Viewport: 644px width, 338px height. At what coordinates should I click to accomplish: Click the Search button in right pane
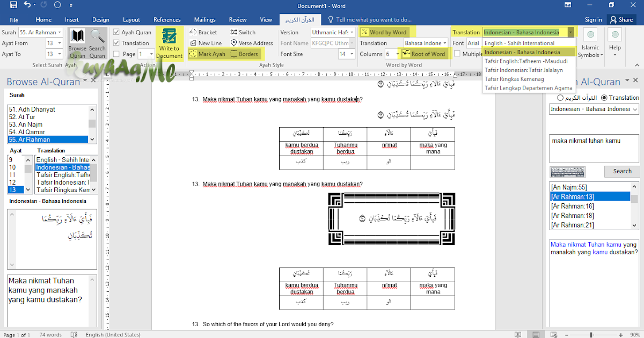[x=622, y=171]
